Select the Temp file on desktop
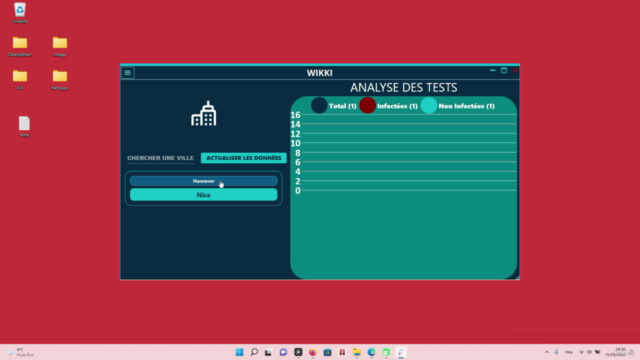 pyautogui.click(x=24, y=127)
